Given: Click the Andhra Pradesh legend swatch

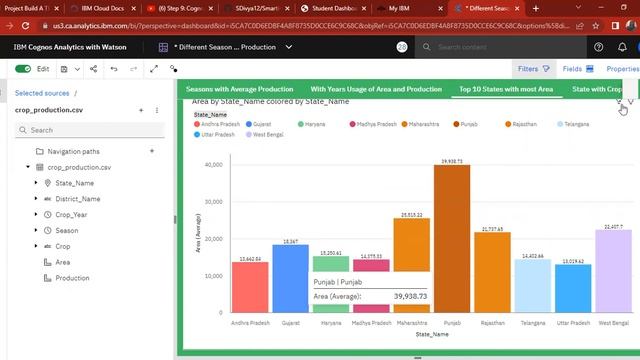Looking at the screenshot, I should click(197, 124).
